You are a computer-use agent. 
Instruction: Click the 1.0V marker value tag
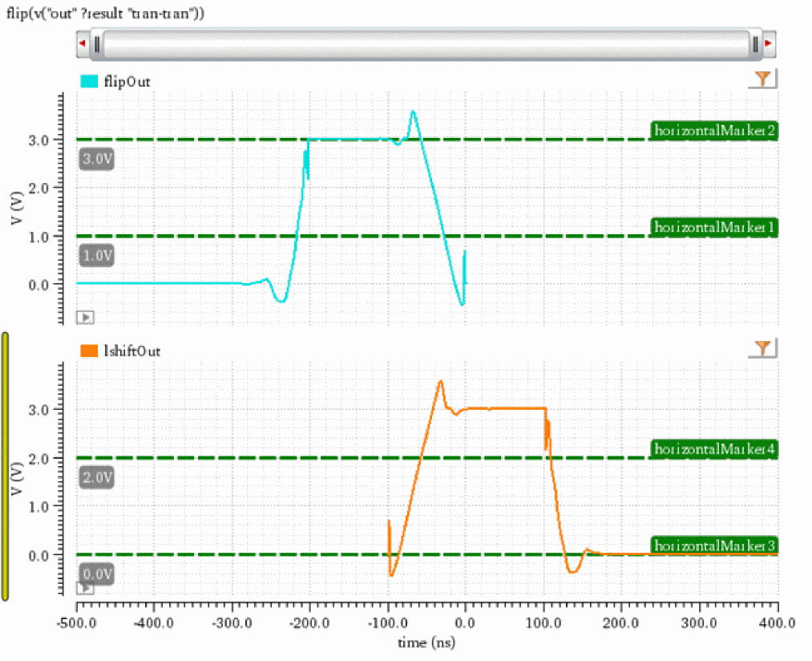[x=97, y=256]
